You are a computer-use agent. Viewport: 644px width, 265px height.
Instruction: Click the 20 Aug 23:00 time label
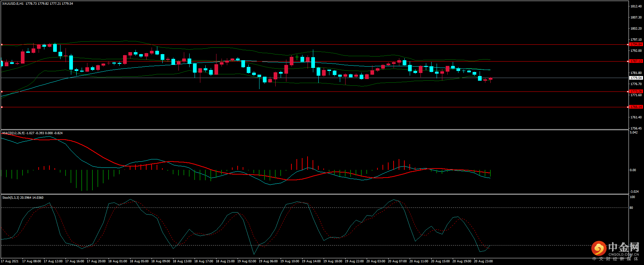coord(483,261)
